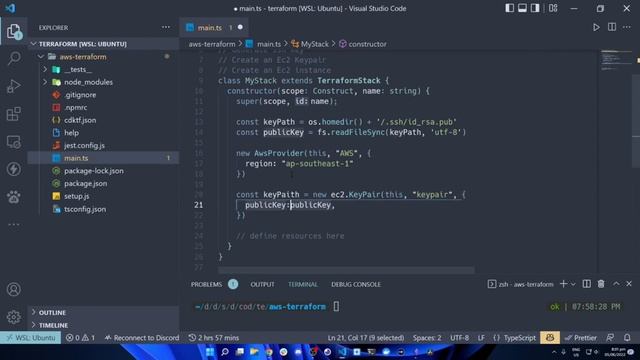Screen dimensions: 640x360
Task: Click the Spaces: 2 indentation setting
Action: click(427, 338)
